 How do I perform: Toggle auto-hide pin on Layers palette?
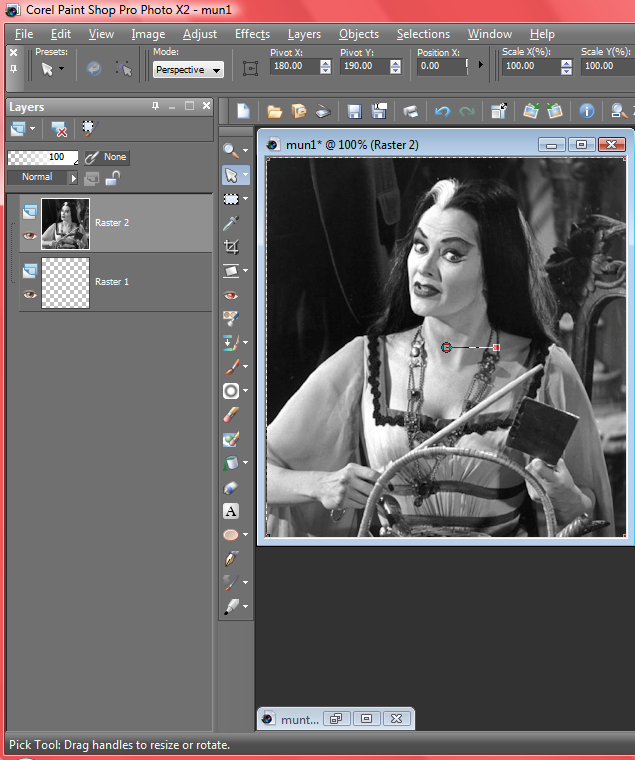click(x=155, y=106)
